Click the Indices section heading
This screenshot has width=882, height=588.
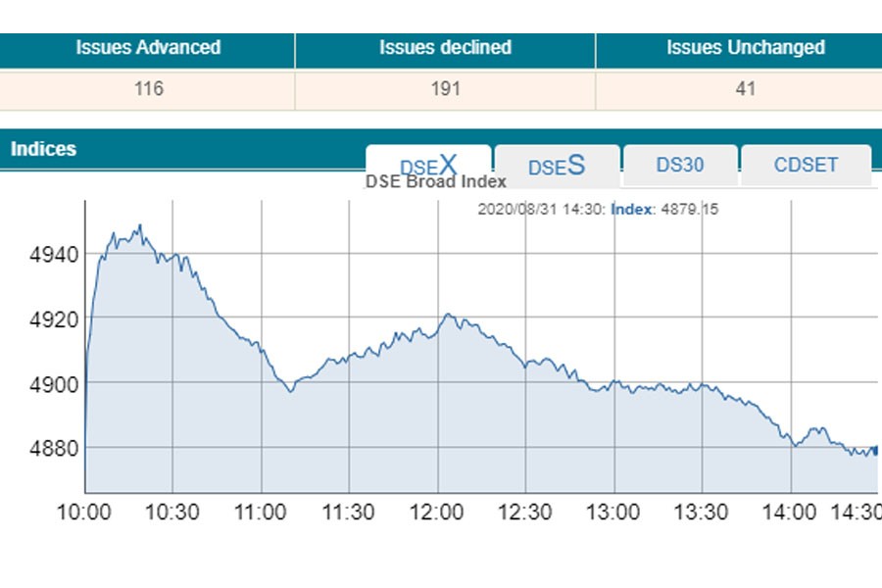[43, 149]
